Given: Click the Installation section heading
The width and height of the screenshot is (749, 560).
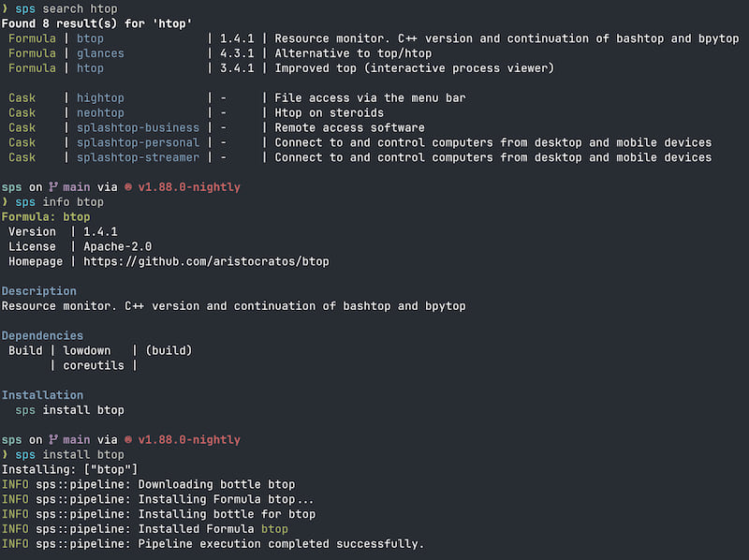Looking at the screenshot, I should click(42, 395).
